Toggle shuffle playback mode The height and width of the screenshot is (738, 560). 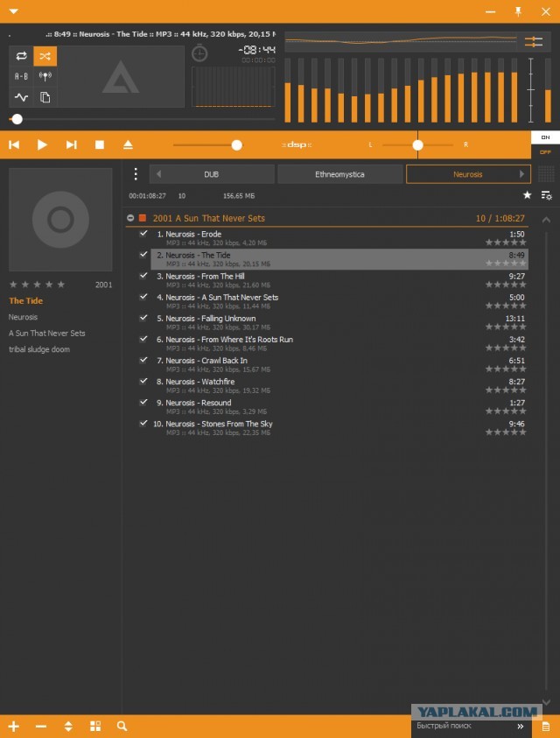point(45,56)
